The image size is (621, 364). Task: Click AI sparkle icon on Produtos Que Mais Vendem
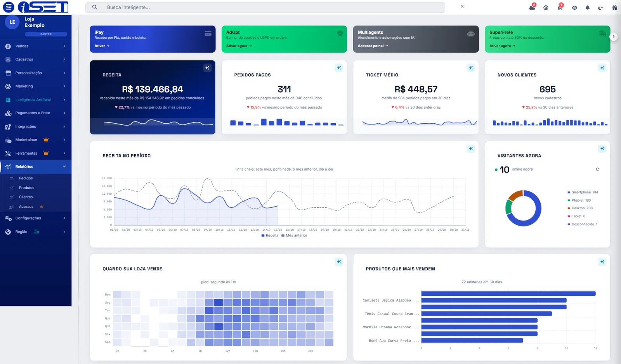click(x=602, y=262)
